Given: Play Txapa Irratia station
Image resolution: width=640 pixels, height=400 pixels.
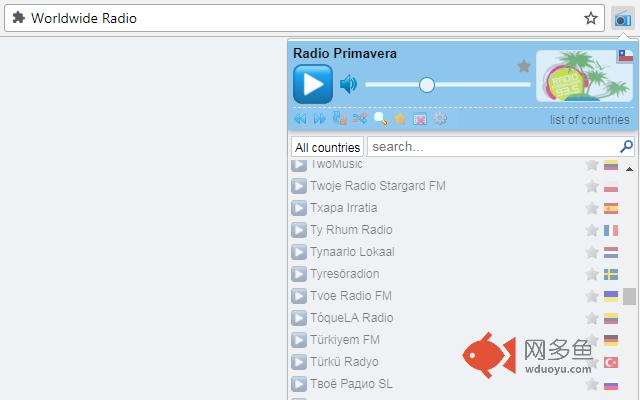Looking at the screenshot, I should 299,208.
